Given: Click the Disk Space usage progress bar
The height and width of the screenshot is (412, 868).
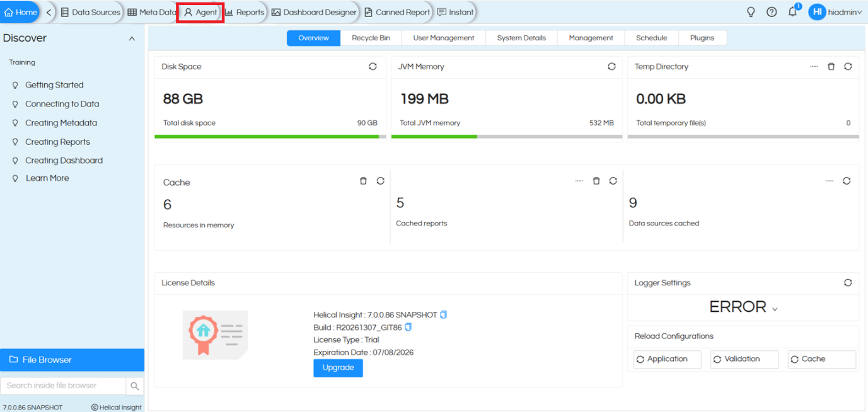Looking at the screenshot, I should coord(270,136).
